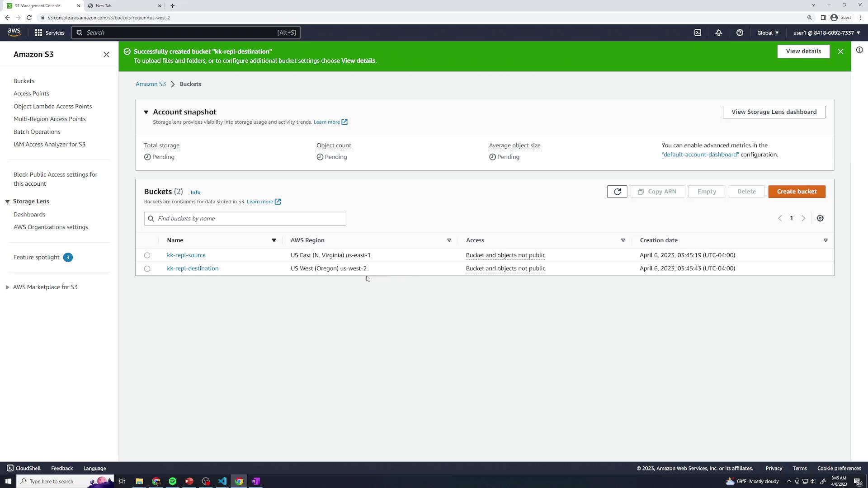Open the Services grid menu icon
This screenshot has width=868, height=488.
(x=39, y=33)
